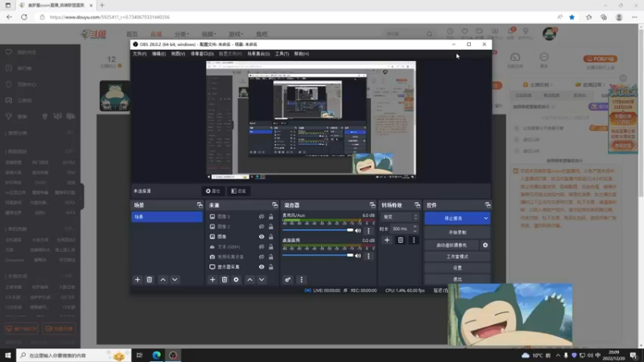Add a new scene with plus icon

pyautogui.click(x=138, y=279)
